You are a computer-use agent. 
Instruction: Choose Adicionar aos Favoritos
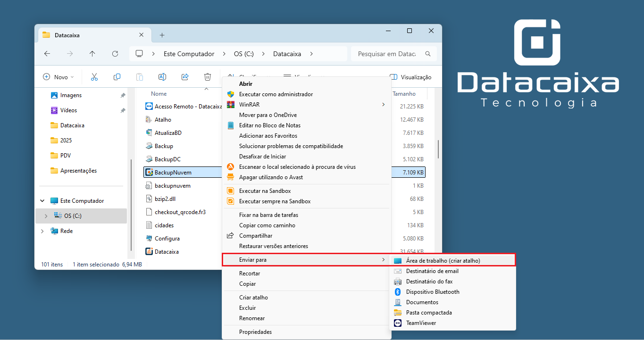pyautogui.click(x=307, y=136)
